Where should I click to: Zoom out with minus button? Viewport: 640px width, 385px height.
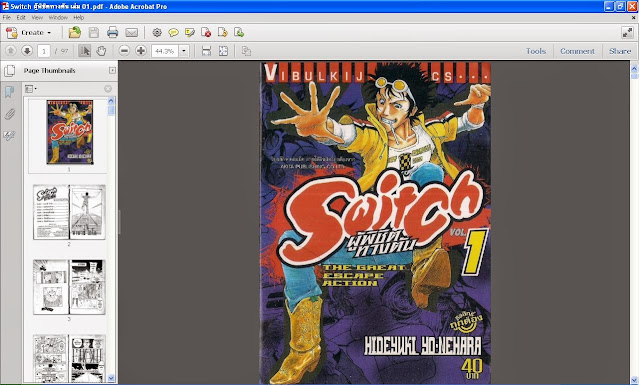pos(124,51)
